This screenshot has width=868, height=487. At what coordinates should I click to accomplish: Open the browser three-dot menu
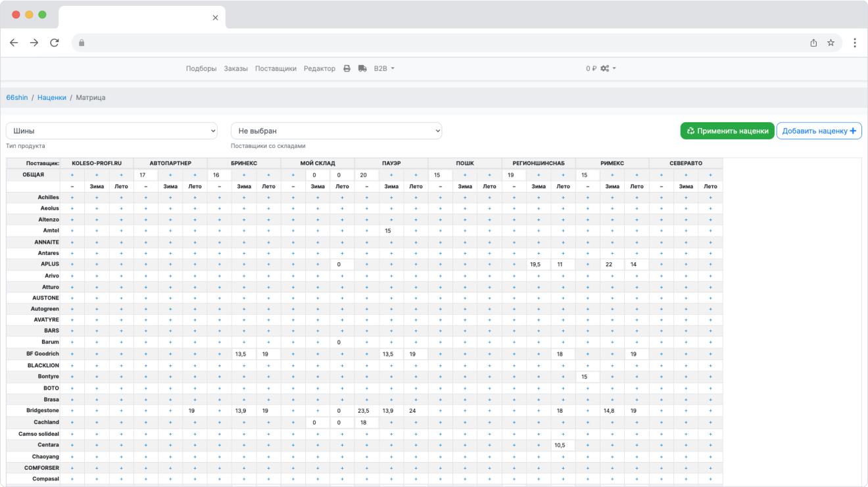pyautogui.click(x=854, y=43)
